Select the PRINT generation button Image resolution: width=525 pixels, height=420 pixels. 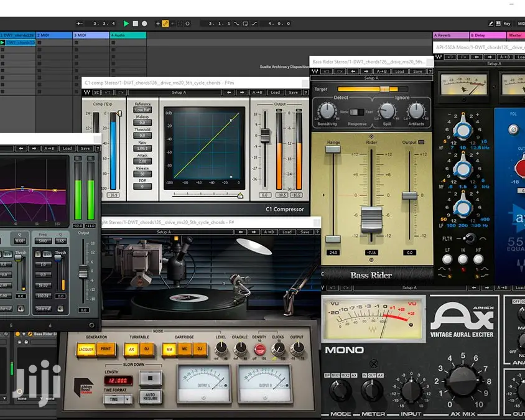click(106, 349)
